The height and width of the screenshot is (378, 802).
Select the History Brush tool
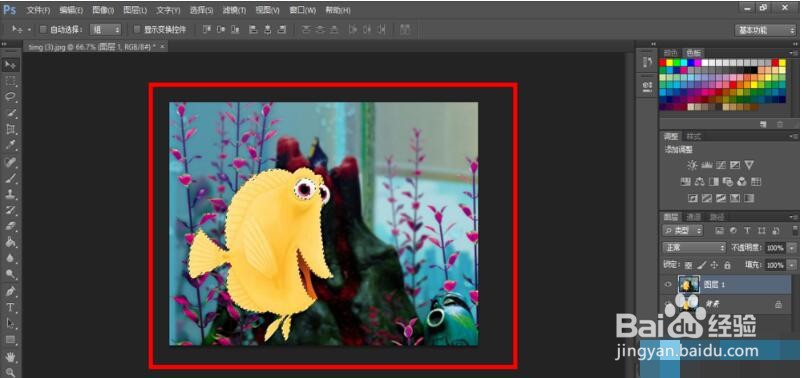10,210
